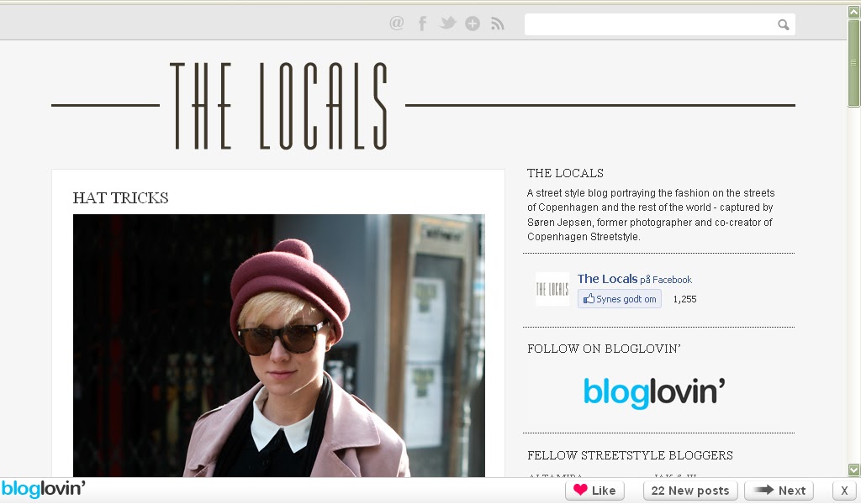
Task: Click The Locals blog header logo
Action: click(278, 106)
